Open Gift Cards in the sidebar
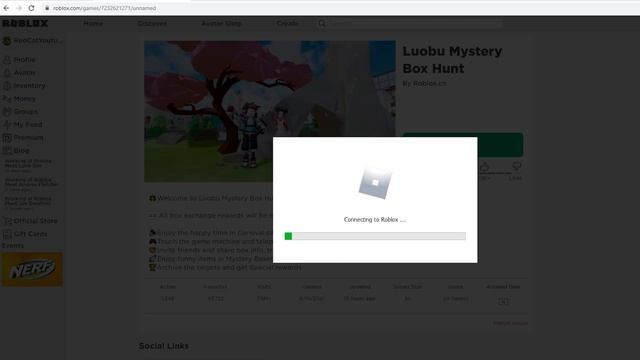The image size is (640, 360). click(x=30, y=234)
